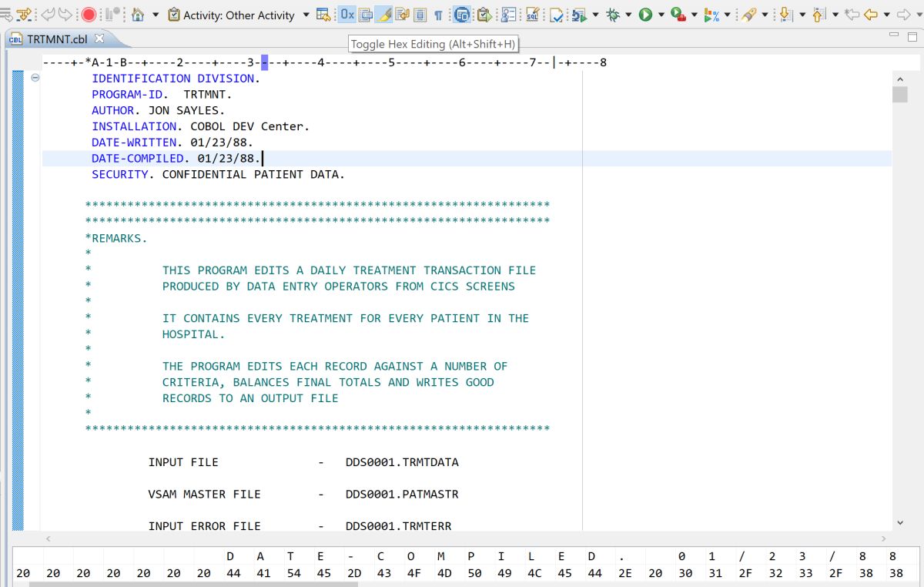
Task: Click the overlapping windows icon after 0x
Action: pos(366,15)
